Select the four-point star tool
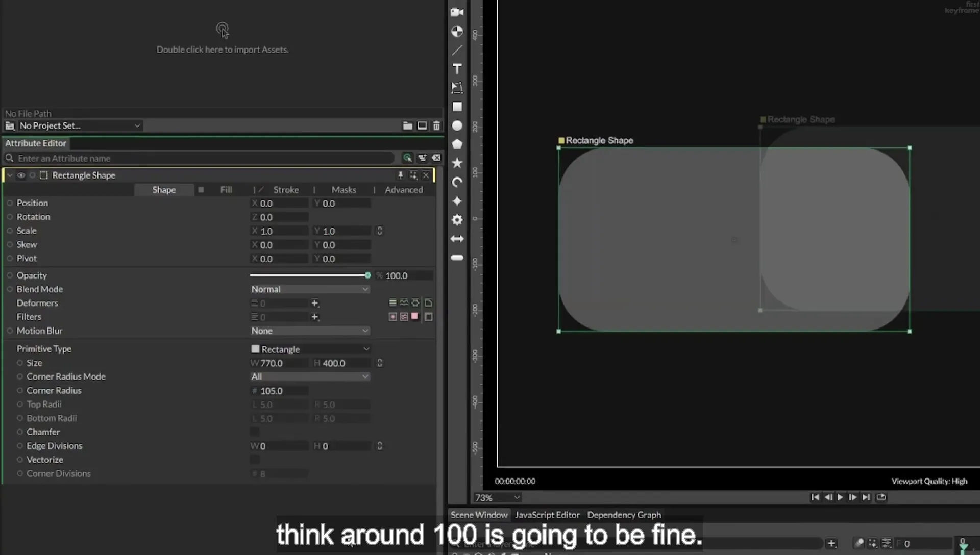 457,201
